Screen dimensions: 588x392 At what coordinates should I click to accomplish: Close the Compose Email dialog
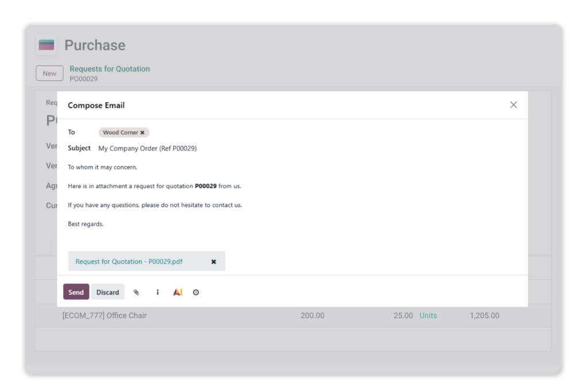[x=513, y=104]
